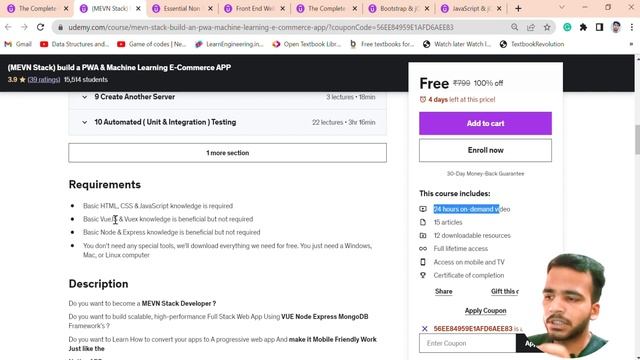
Task: Click the rating star icon in header
Action: pos(22,80)
